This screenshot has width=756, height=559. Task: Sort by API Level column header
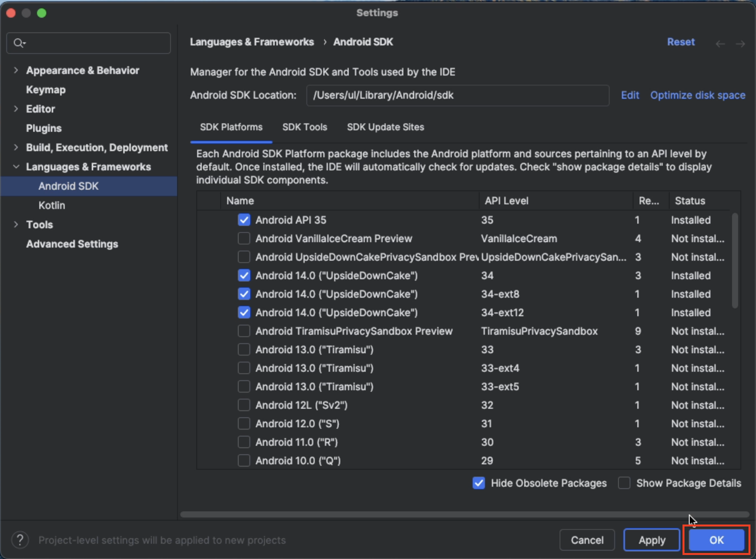[x=555, y=200]
